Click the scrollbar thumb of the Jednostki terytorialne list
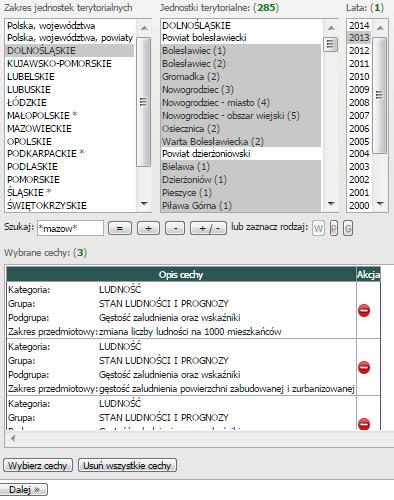This screenshot has width=394, height=500. (x=330, y=44)
